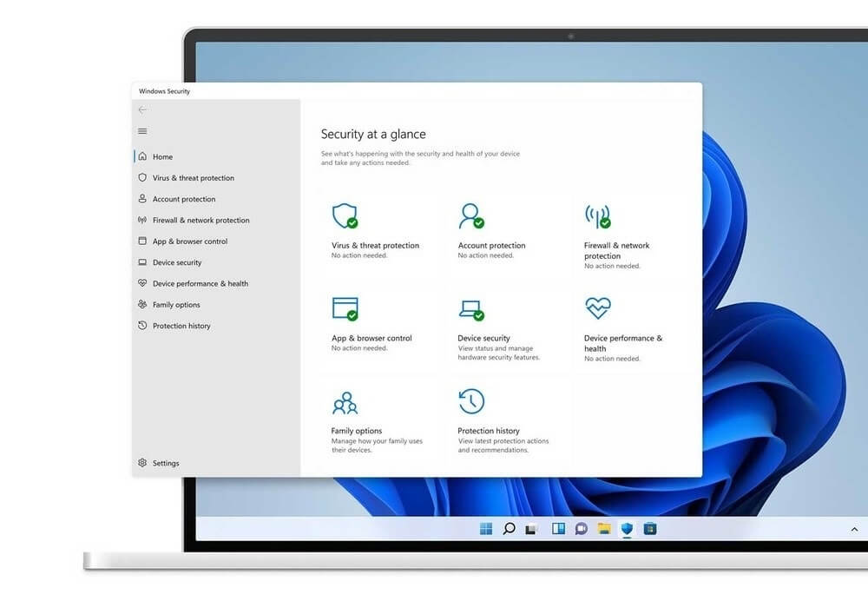Screen dimensions: 868x608
Task: Open the large Device performance heart tile icon
Action: (x=598, y=307)
